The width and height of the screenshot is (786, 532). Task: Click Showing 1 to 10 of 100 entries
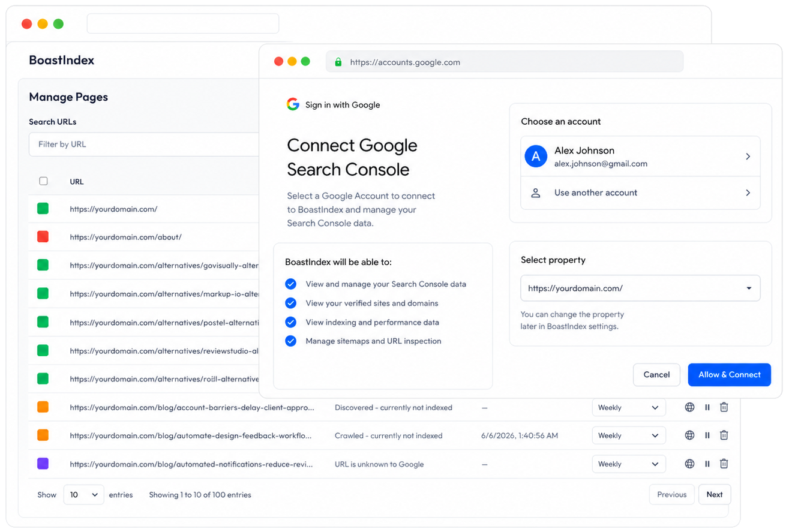tap(200, 495)
